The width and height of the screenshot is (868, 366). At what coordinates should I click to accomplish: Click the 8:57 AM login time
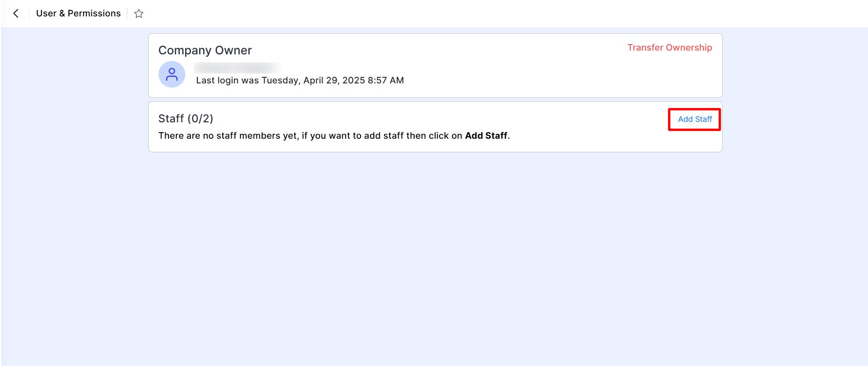coord(386,80)
